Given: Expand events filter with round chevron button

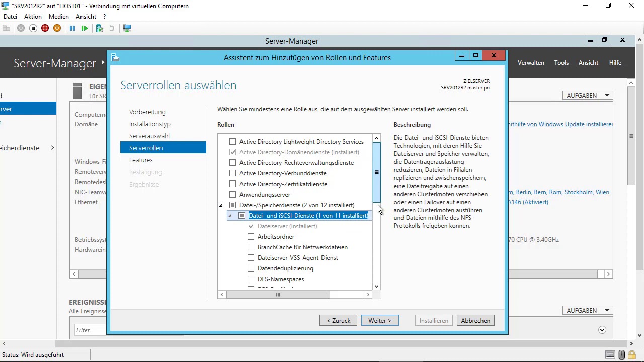Looking at the screenshot, I should click(x=602, y=330).
